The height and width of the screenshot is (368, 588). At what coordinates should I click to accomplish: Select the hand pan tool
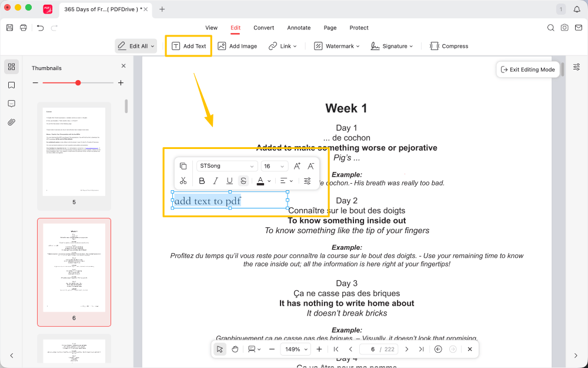coord(235,349)
